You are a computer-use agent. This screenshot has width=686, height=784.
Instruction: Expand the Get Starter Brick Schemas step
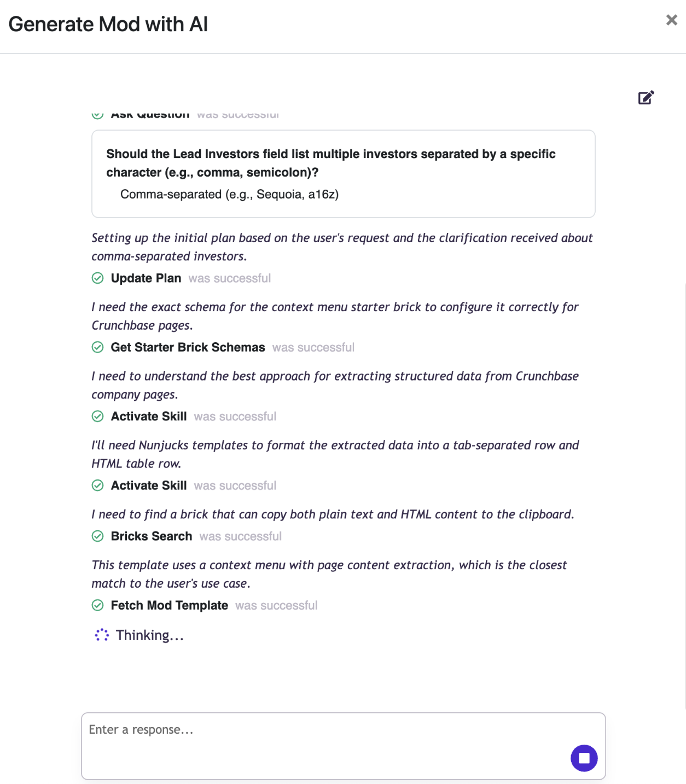(188, 347)
